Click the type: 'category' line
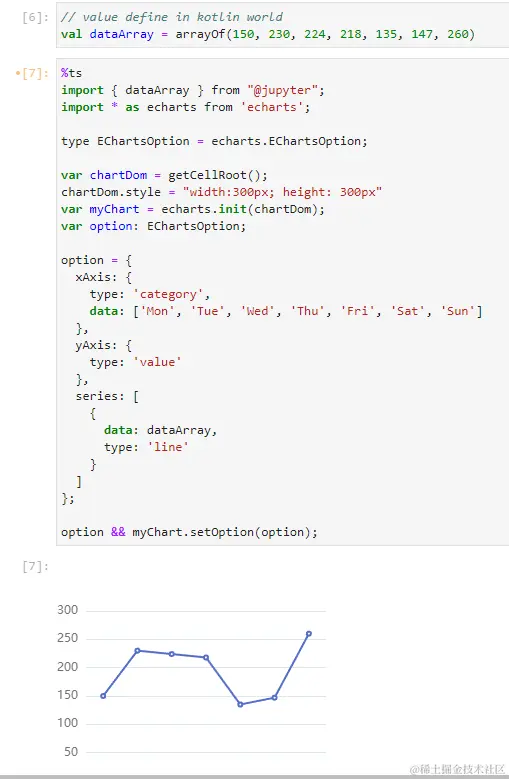Image resolution: width=509 pixels, height=779 pixels. (x=150, y=294)
